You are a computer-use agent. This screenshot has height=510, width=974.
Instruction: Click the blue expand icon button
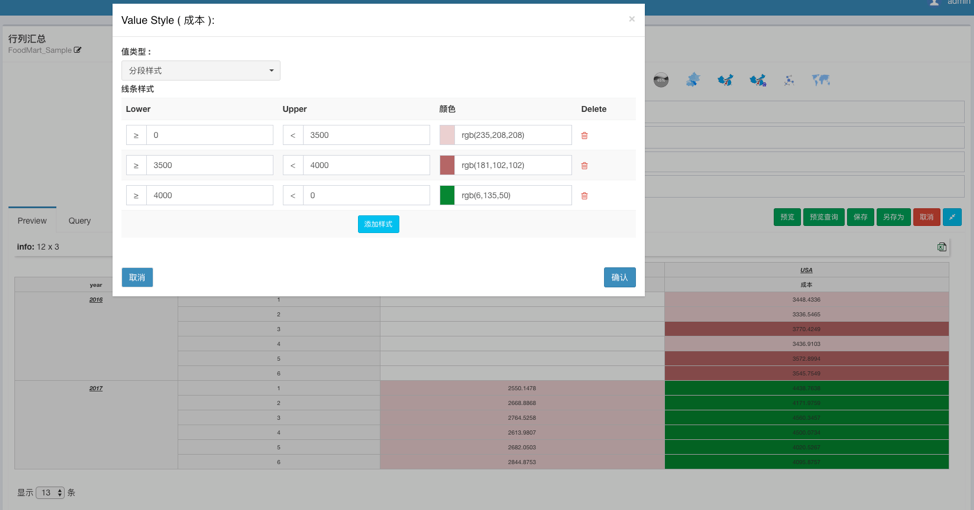pyautogui.click(x=952, y=217)
